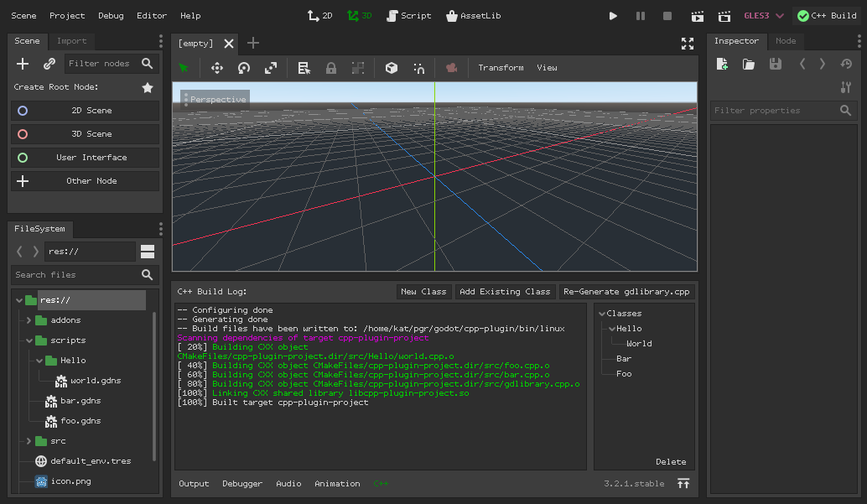Select the Move mode tool
The width and height of the screenshot is (867, 504).
pos(217,68)
